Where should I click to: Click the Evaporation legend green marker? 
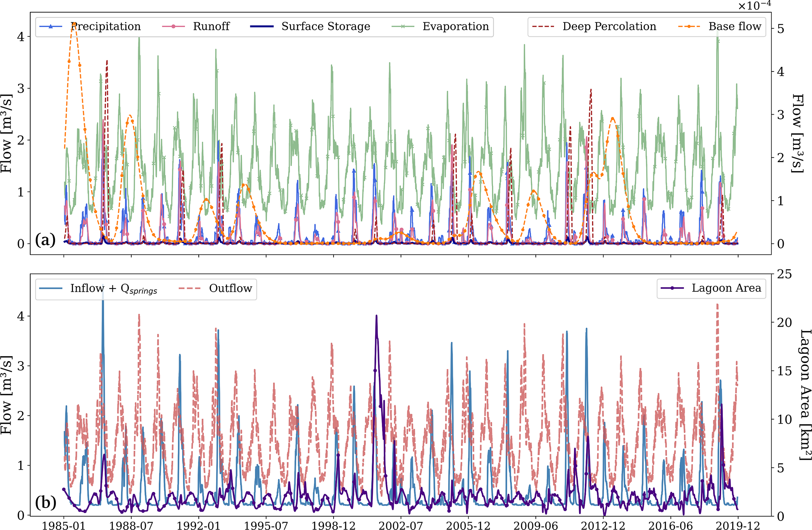point(403,26)
